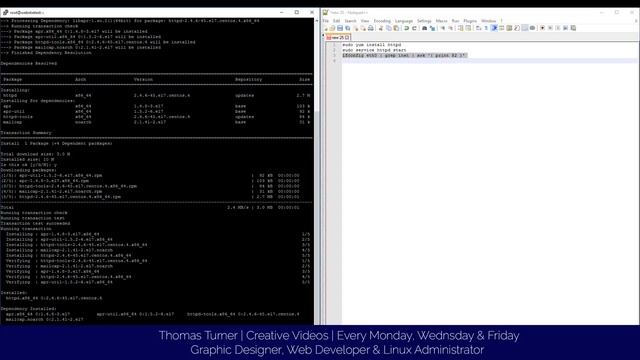The width and height of the screenshot is (640, 360).
Task: Click the Stop Recording macro icon
Action: click(x=550, y=28)
